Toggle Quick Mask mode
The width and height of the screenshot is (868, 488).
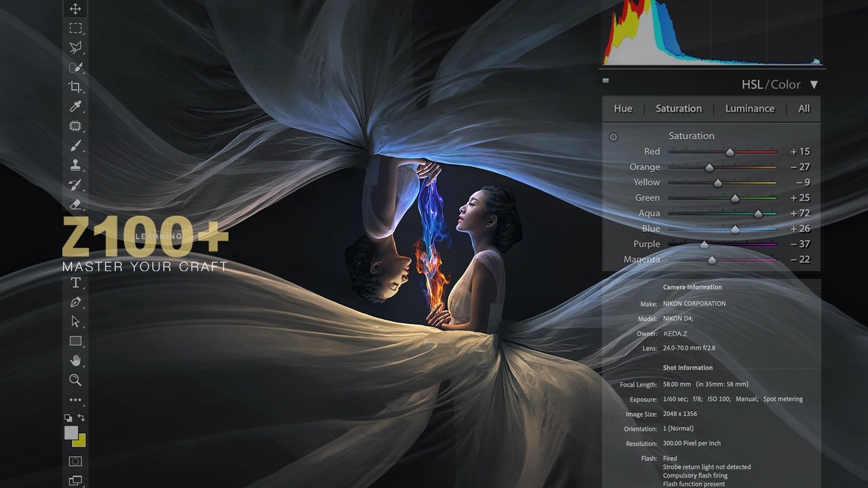click(x=75, y=462)
